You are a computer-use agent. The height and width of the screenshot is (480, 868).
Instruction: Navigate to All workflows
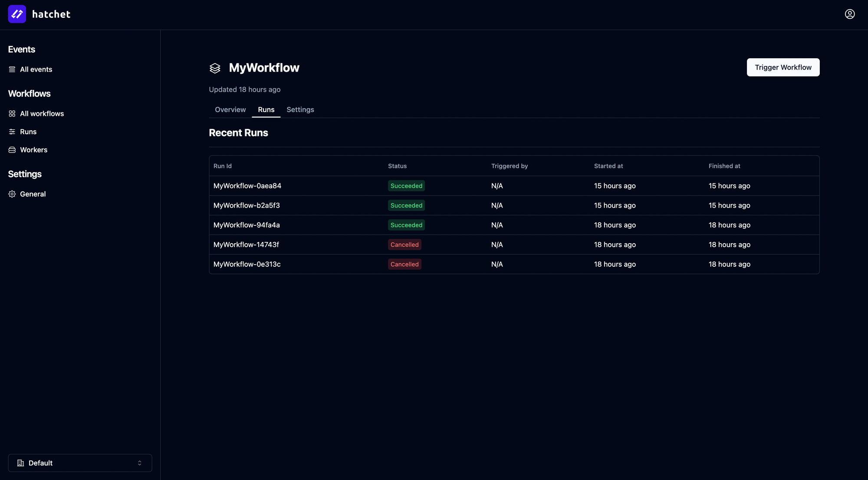(41, 113)
